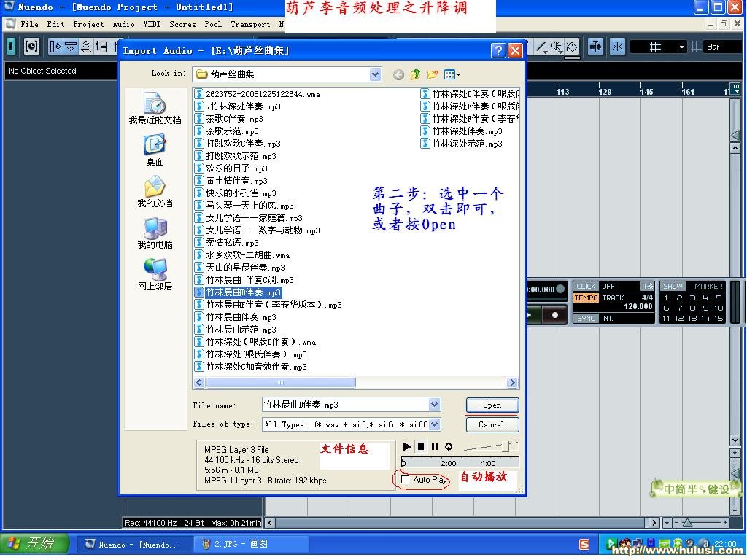Click Nuendo toolbar's bracketed C icon
The image size is (747, 560).
31,46
